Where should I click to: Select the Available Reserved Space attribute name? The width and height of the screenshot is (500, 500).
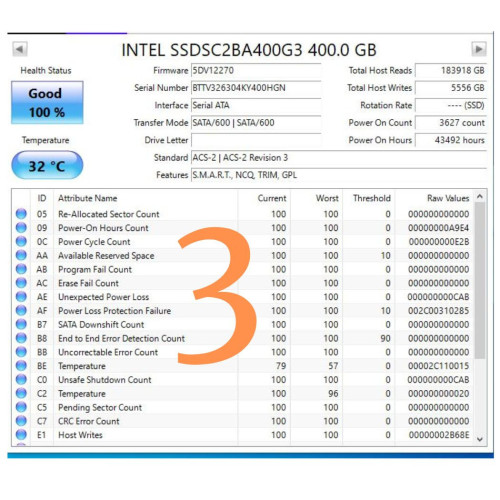(106, 256)
